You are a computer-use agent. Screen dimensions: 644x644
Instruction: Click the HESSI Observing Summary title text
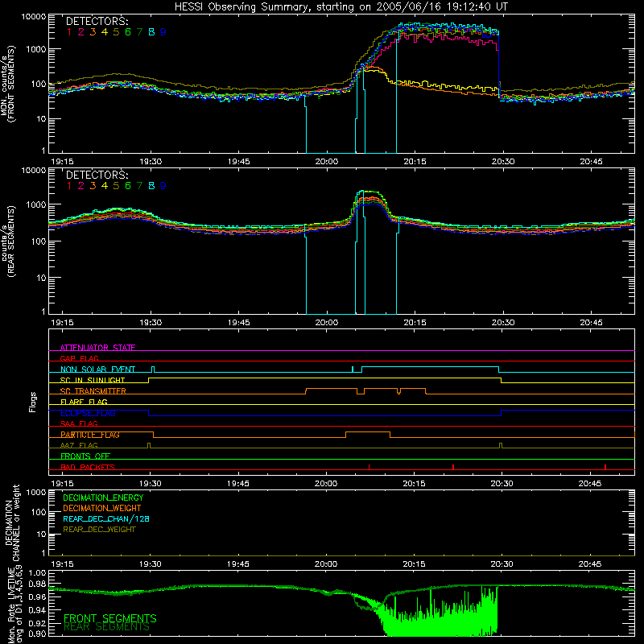point(341,7)
